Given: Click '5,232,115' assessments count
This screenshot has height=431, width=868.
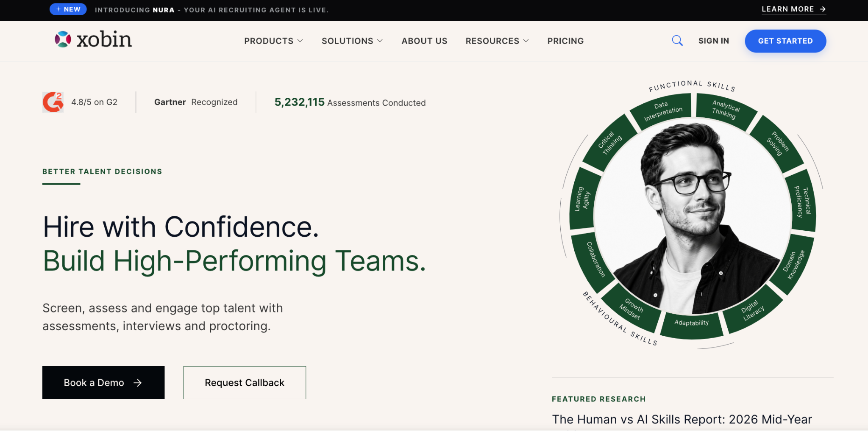Looking at the screenshot, I should 299,102.
